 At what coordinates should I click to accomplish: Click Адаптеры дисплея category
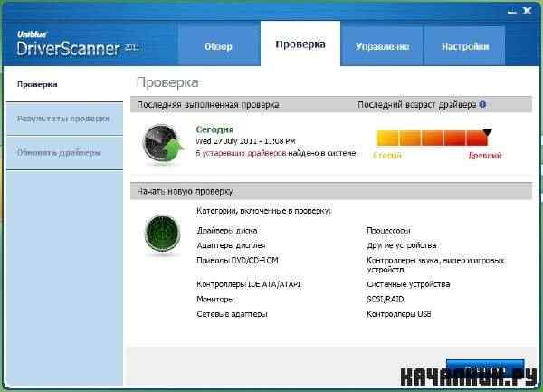231,245
